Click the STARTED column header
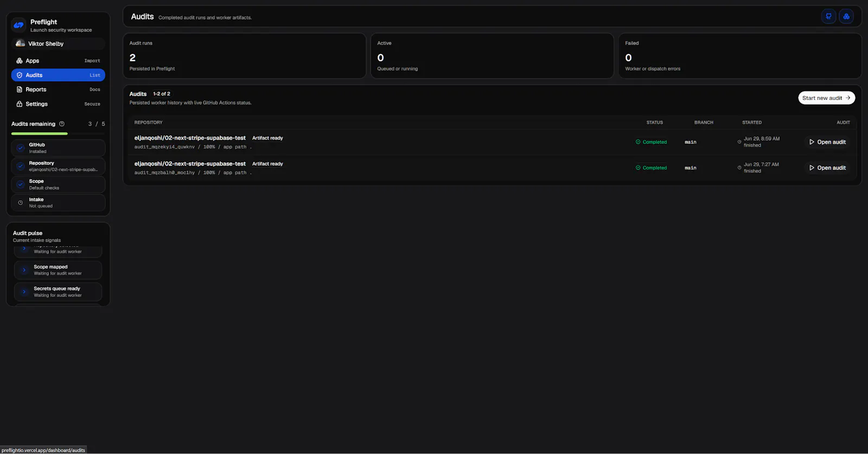The height and width of the screenshot is (454, 868). [752, 123]
